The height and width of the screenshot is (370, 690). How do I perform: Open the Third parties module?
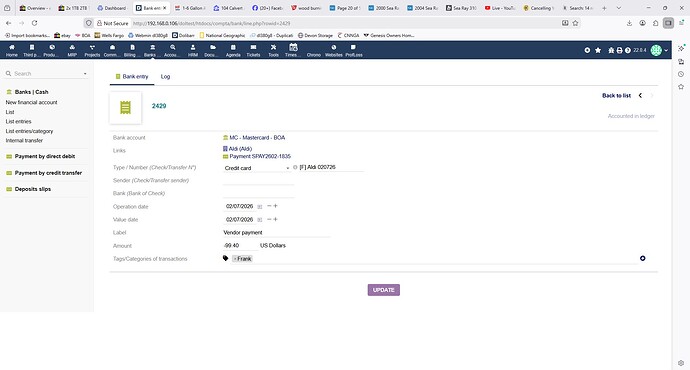31,50
